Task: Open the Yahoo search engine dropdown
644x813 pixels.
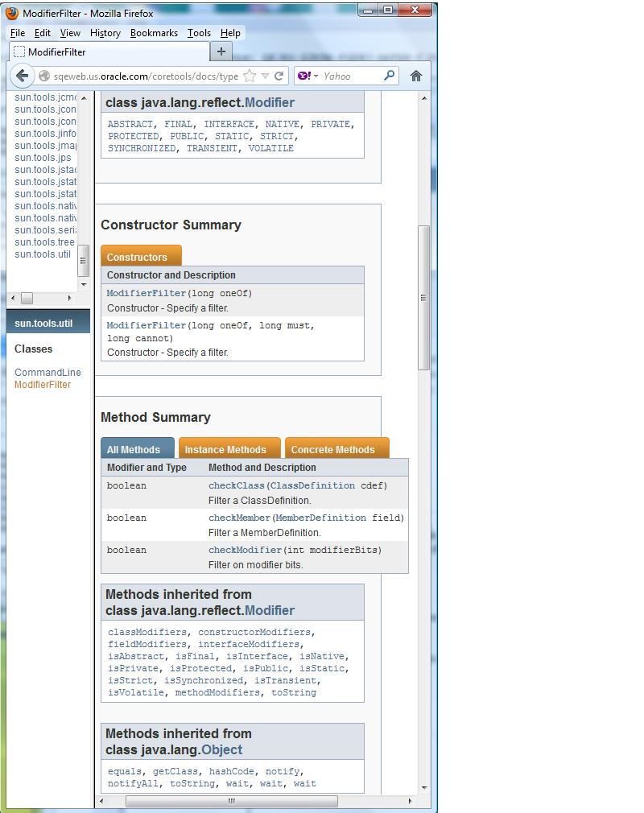Action: 308,76
